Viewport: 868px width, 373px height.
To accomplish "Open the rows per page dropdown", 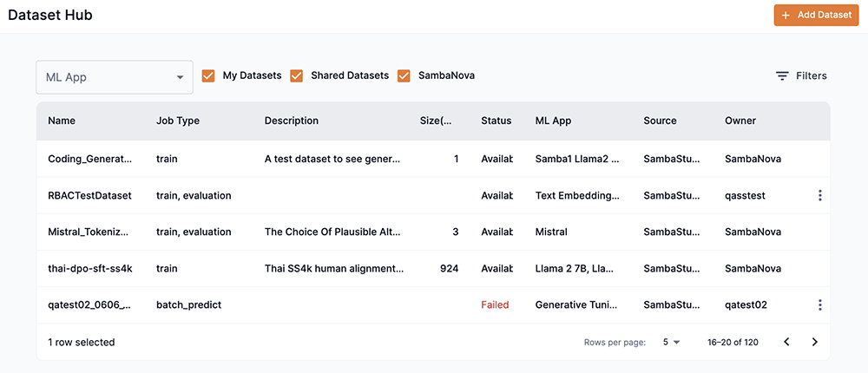I will coord(671,343).
